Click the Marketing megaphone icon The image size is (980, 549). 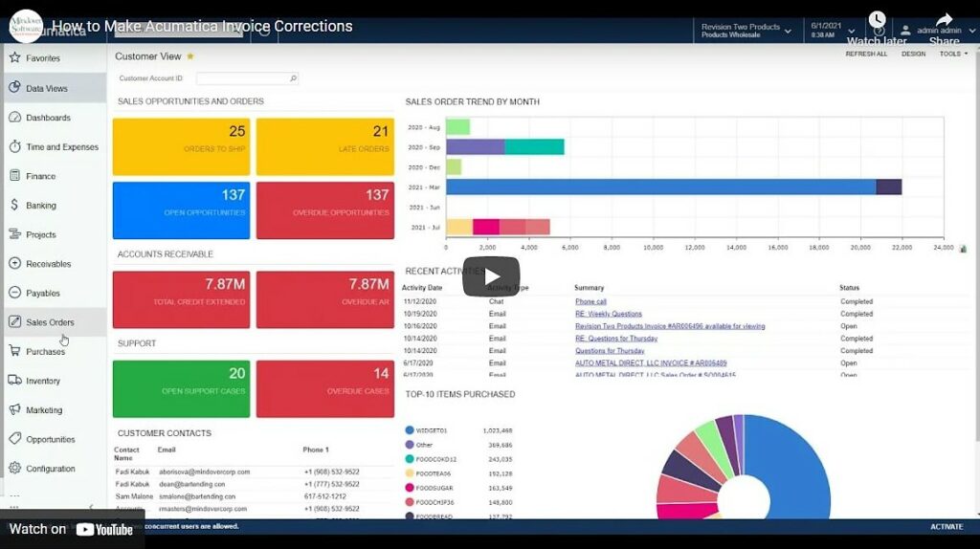coord(15,409)
